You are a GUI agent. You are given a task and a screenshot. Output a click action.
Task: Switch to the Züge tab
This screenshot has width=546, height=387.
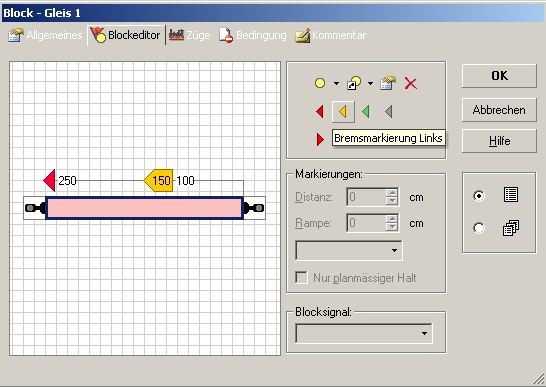[190, 35]
